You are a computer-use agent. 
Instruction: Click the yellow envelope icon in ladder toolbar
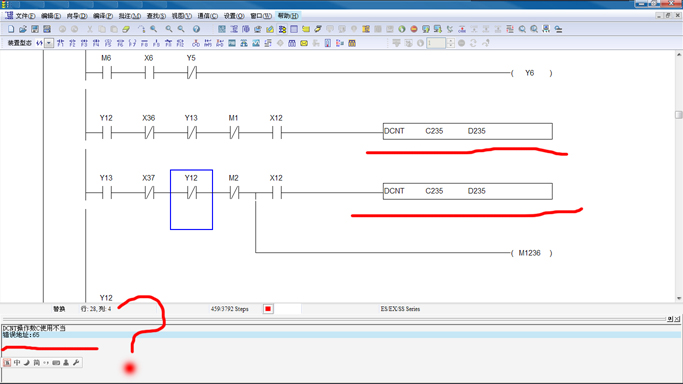(304, 43)
